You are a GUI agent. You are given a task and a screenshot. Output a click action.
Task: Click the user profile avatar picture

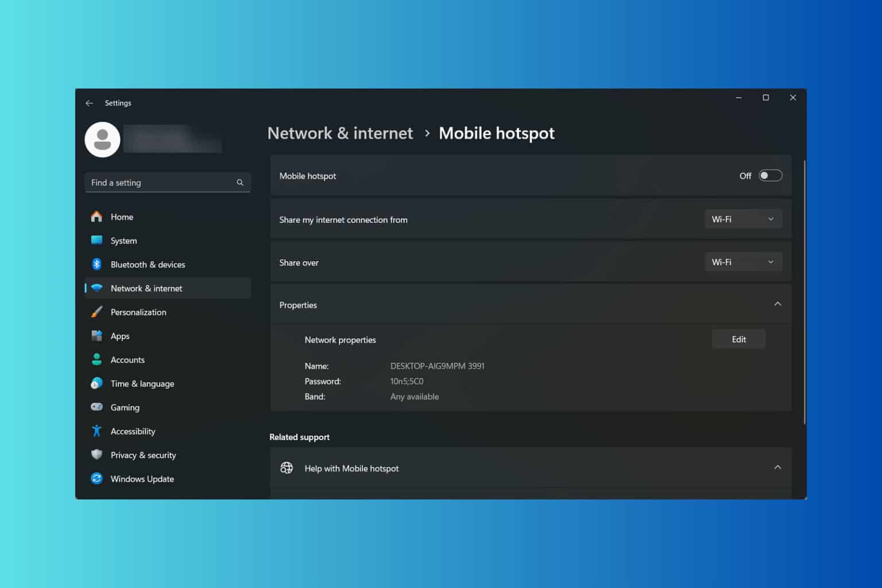102,139
